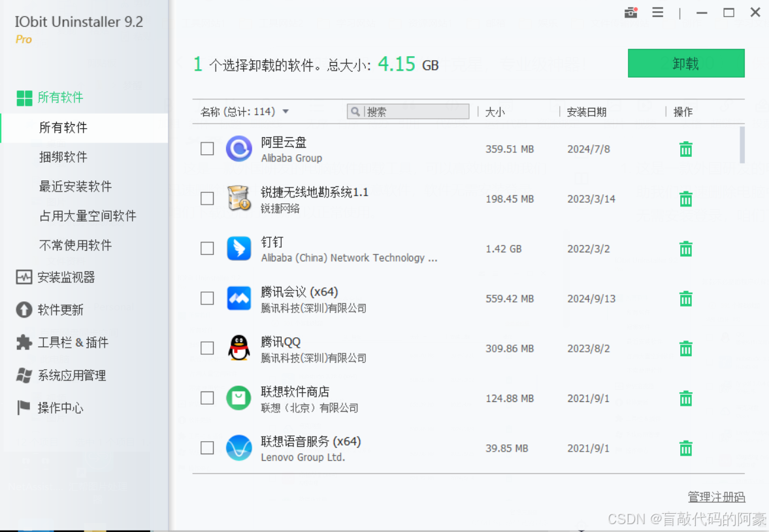Image resolution: width=769 pixels, height=532 pixels.
Task: Open 工具栏 & 插件 section label
Action: [x=73, y=342]
